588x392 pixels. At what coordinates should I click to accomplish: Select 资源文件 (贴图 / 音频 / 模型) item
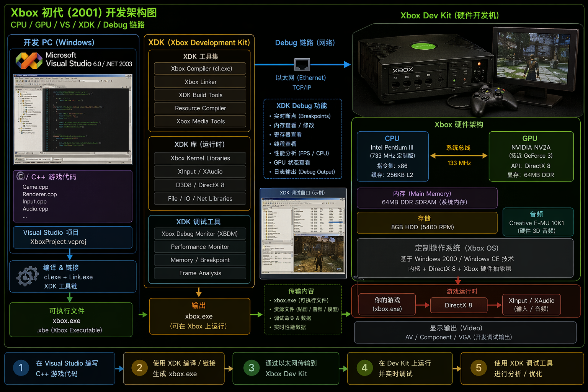tap(304, 309)
